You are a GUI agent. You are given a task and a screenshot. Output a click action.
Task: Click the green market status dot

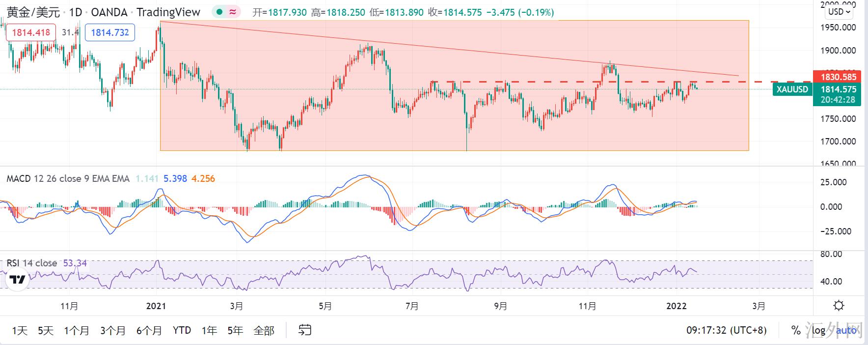click(219, 12)
